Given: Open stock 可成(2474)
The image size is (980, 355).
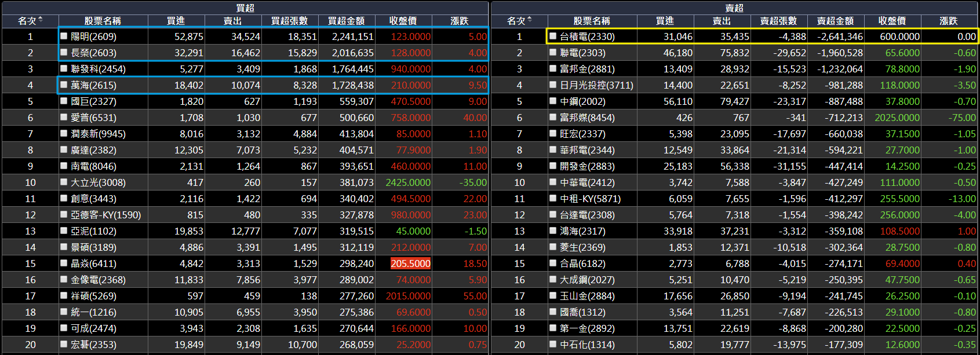Looking at the screenshot, I should pos(93,328).
